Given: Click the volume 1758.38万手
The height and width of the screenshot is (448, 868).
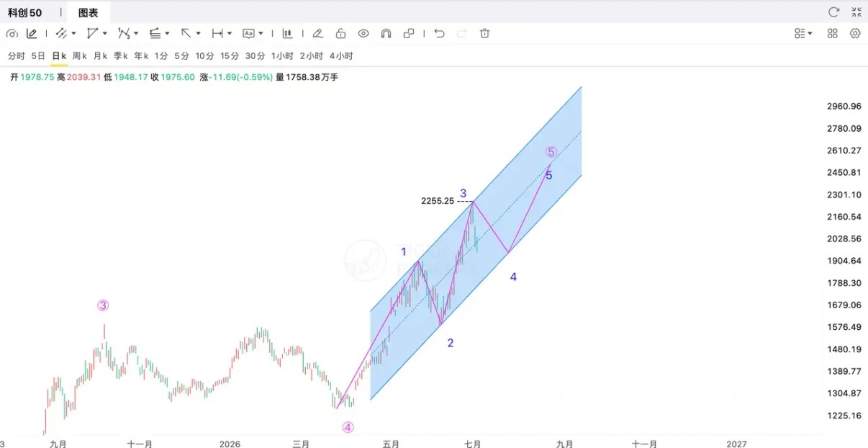Looking at the screenshot, I should (312, 77).
